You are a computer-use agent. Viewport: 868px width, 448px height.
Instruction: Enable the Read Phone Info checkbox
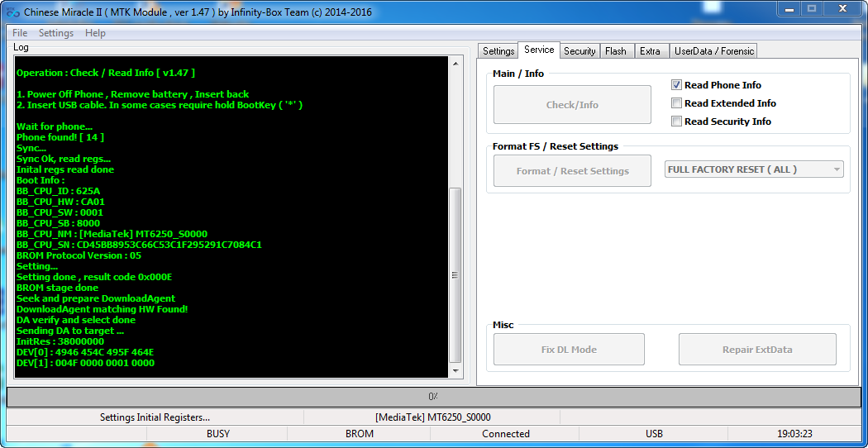[x=676, y=85]
